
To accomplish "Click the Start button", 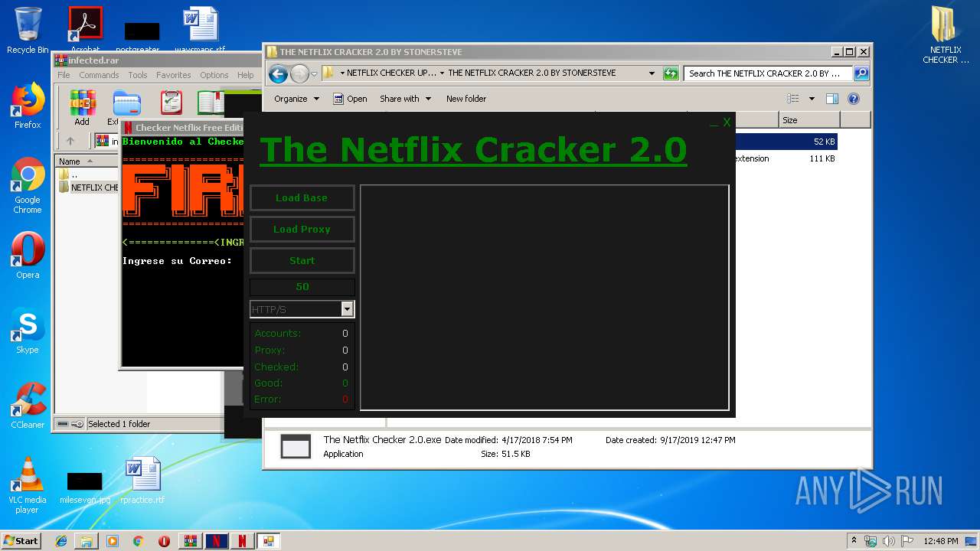I will click(x=21, y=540).
